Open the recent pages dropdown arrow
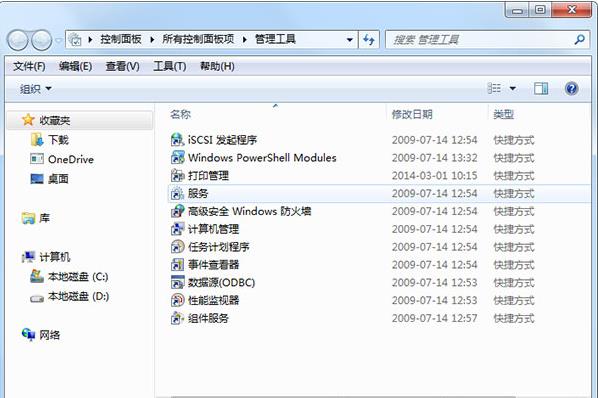 point(58,40)
